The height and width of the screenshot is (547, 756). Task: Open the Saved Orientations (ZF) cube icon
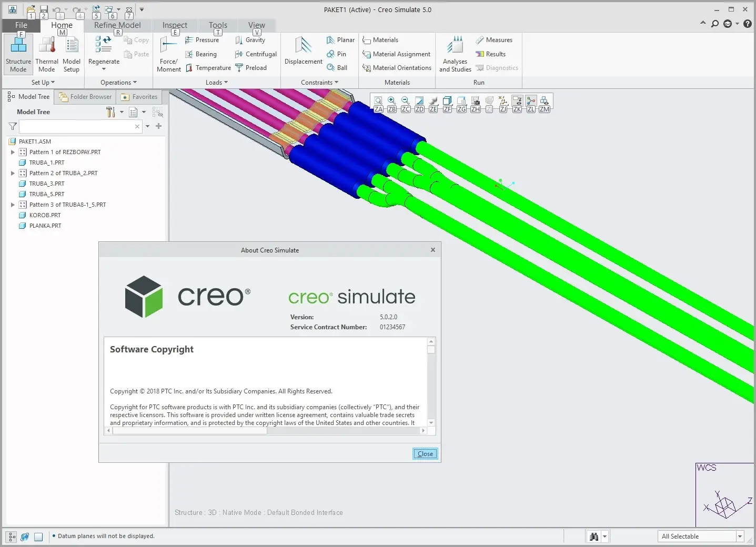pos(447,101)
